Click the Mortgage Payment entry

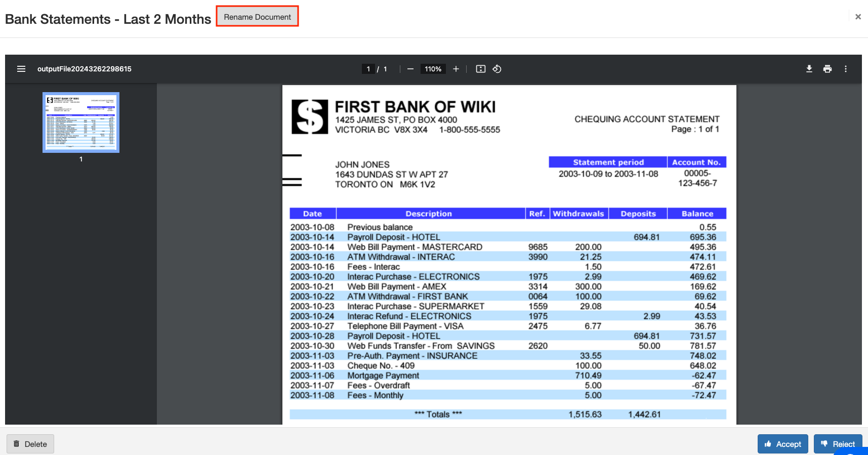[383, 375]
